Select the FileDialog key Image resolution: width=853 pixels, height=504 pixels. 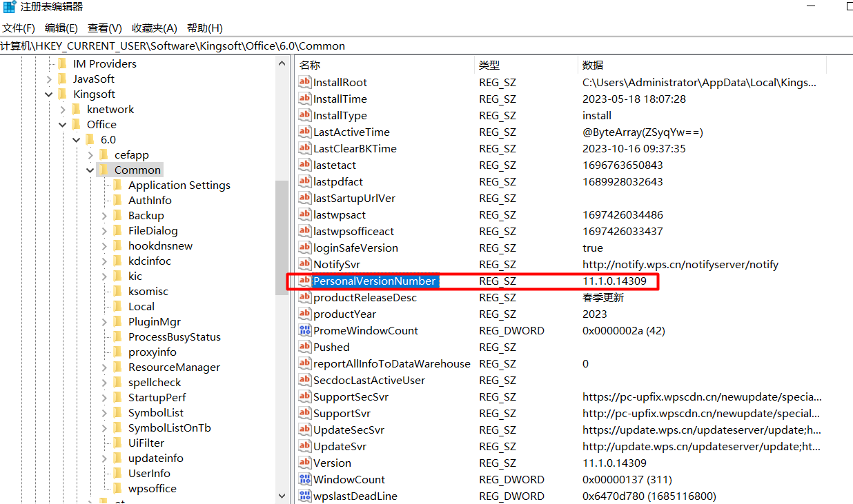coord(153,230)
